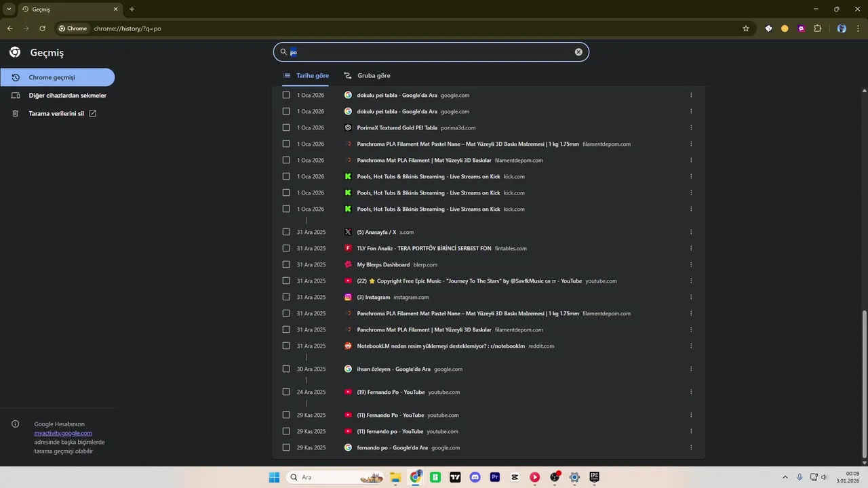Image resolution: width=868 pixels, height=488 pixels.
Task: Open the Chrome profile avatar
Action: point(842,28)
